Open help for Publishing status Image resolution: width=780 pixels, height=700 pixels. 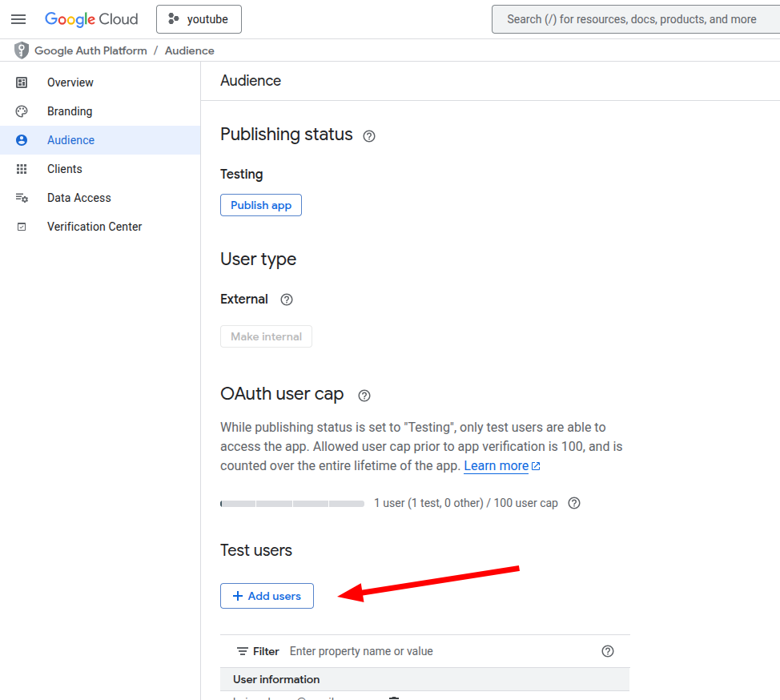[x=369, y=136]
